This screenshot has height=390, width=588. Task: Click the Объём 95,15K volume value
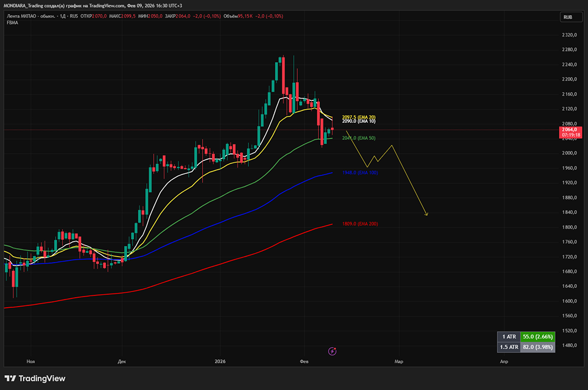click(x=238, y=16)
